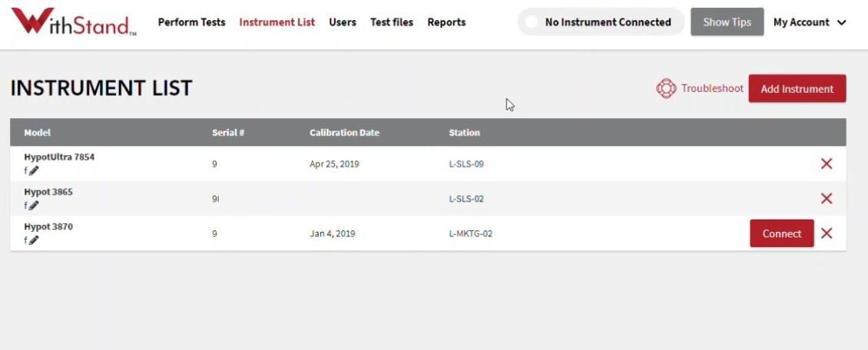Delete HypotUltra 7854 with red X
The height and width of the screenshot is (350, 868).
pyautogui.click(x=827, y=163)
